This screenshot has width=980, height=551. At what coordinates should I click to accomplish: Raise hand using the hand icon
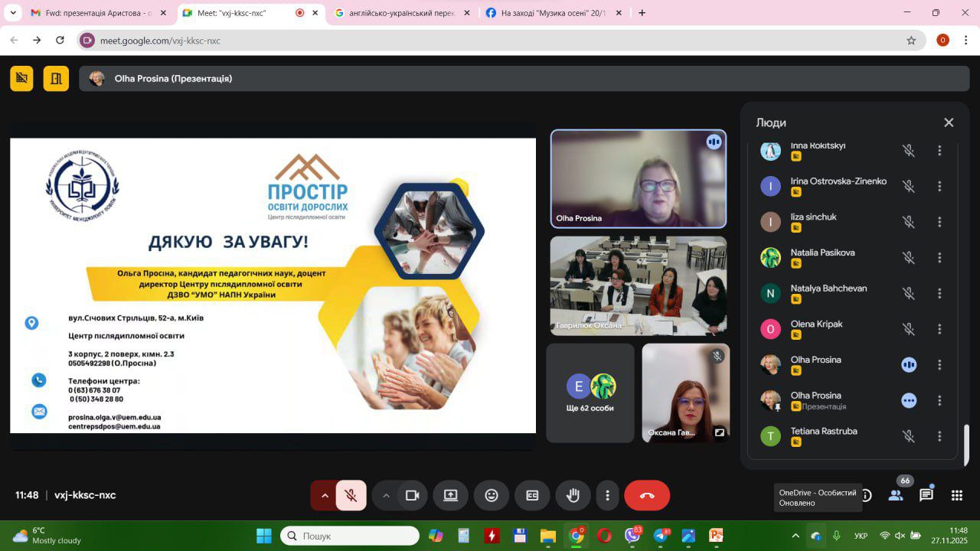tap(573, 495)
